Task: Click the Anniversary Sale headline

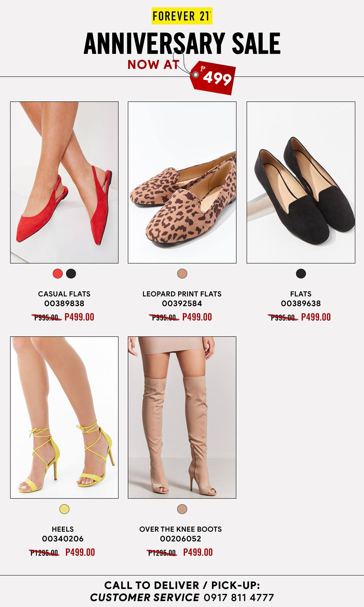Action: 182,43
